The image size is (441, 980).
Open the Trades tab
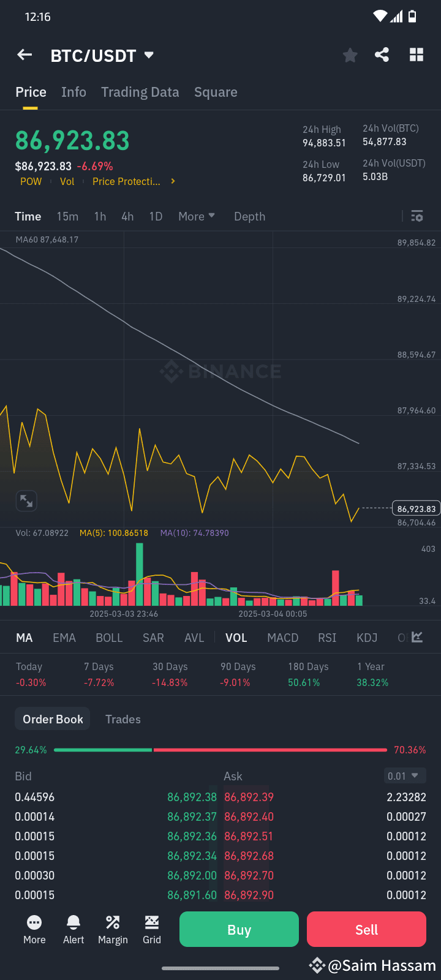pos(123,718)
